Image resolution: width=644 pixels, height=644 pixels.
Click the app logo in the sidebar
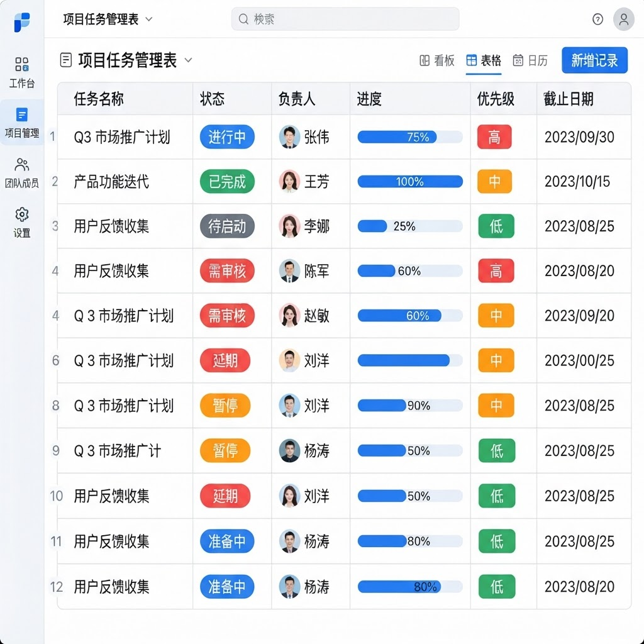(x=22, y=22)
